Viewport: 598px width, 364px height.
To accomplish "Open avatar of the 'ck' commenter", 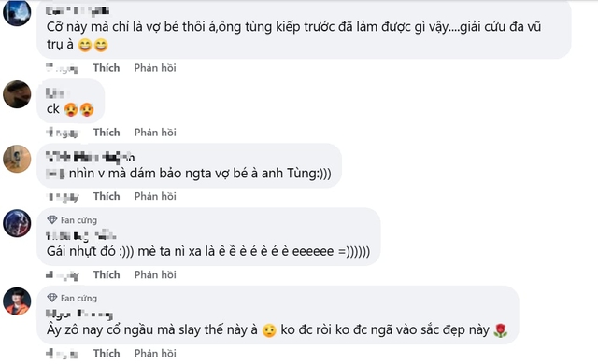I will [17, 94].
